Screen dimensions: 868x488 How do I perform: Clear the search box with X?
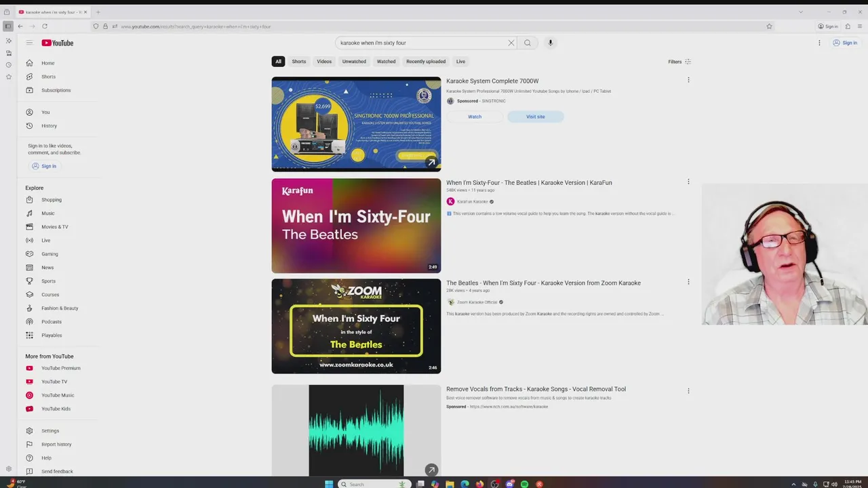coord(511,43)
